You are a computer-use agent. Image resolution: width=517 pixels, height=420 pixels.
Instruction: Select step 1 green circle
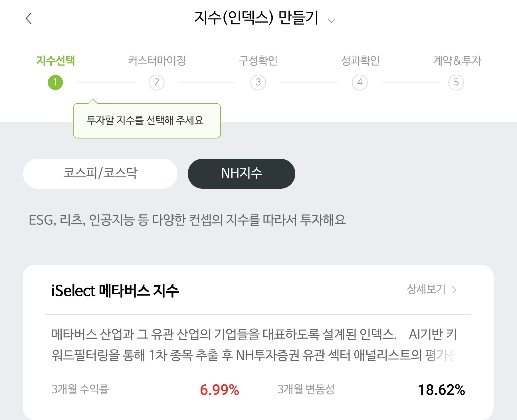55,83
